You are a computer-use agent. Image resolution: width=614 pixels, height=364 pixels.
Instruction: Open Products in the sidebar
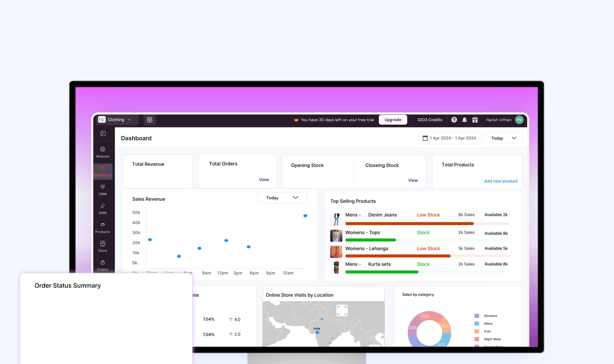[103, 228]
